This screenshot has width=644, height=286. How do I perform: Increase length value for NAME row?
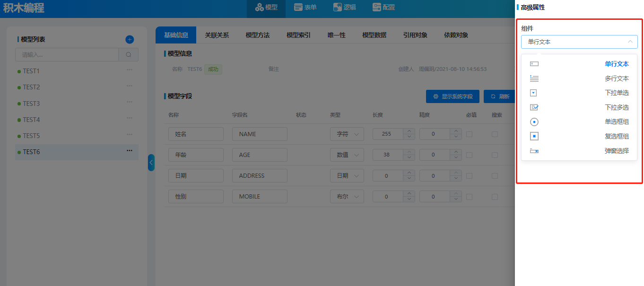point(409,131)
